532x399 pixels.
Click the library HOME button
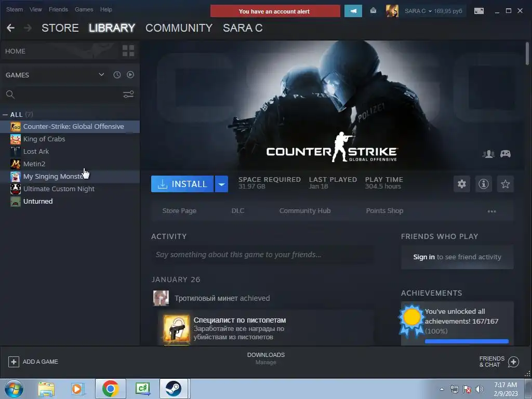click(15, 51)
